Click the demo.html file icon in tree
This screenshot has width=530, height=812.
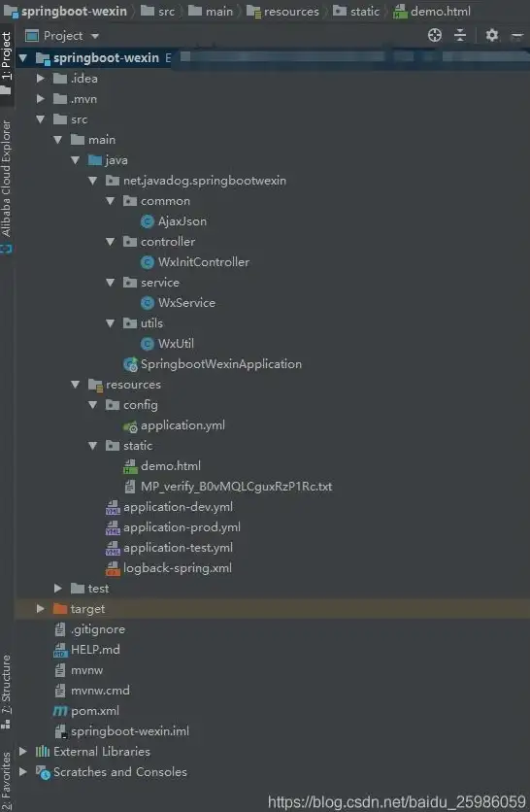point(130,466)
